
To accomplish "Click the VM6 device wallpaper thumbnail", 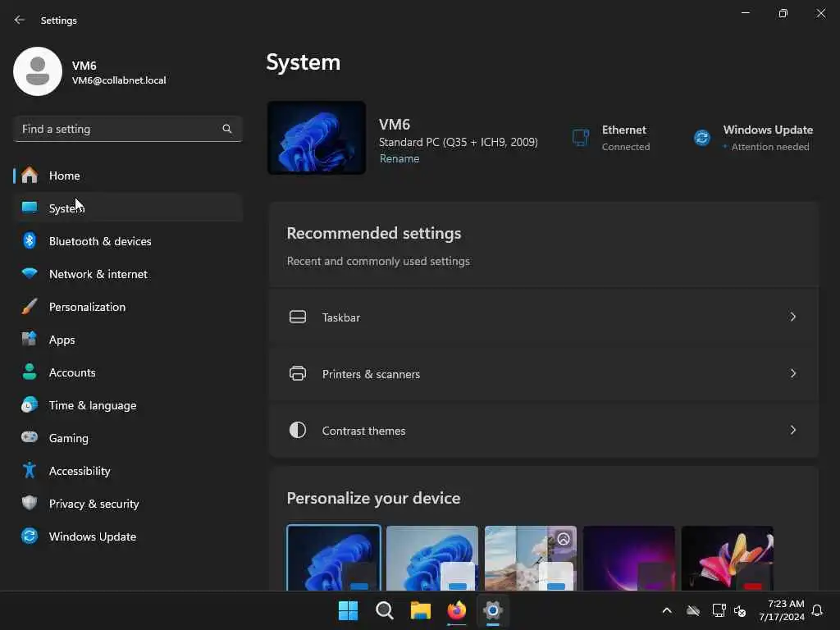I will 317,138.
